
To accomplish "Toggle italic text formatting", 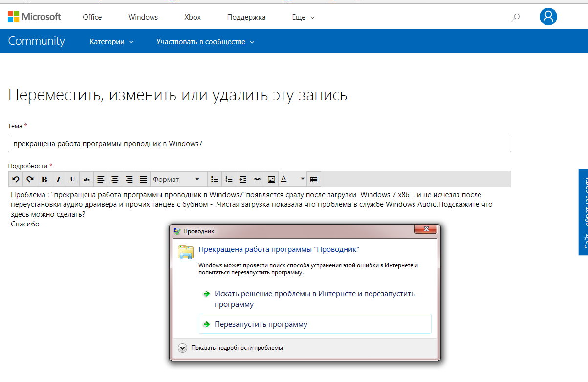I will click(x=58, y=179).
